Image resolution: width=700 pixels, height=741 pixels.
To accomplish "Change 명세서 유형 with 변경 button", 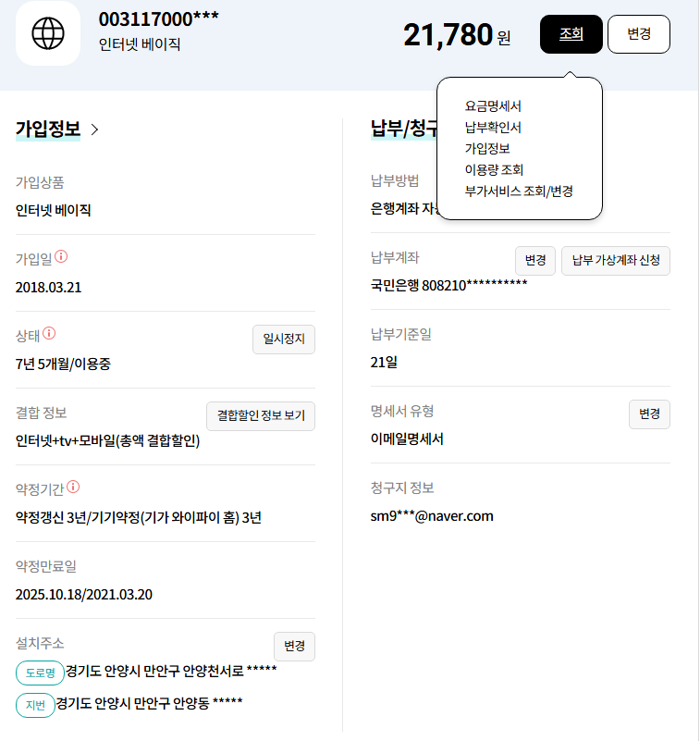I will pos(649,414).
